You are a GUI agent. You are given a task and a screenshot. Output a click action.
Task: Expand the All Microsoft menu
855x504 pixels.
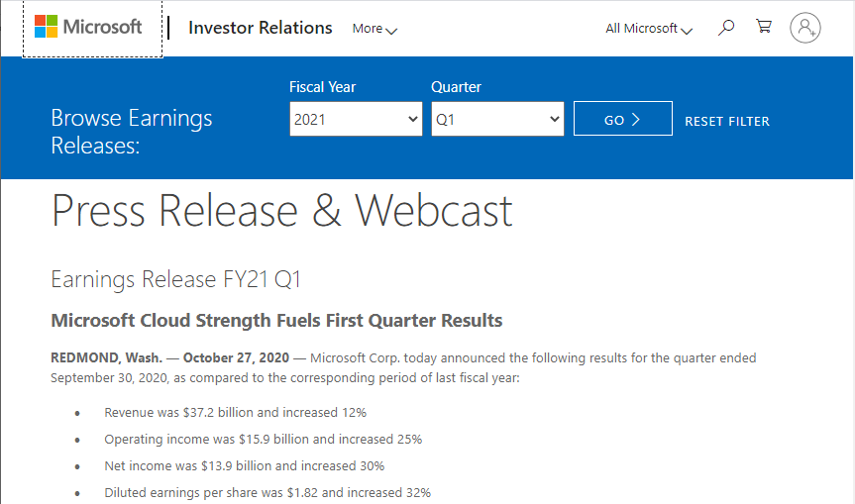tap(649, 29)
